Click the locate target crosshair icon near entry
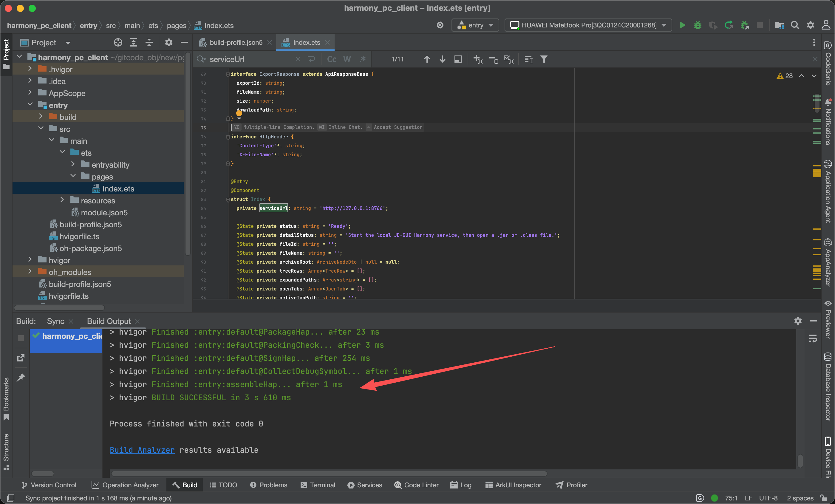Viewport: 835px width, 504px height. [440, 25]
